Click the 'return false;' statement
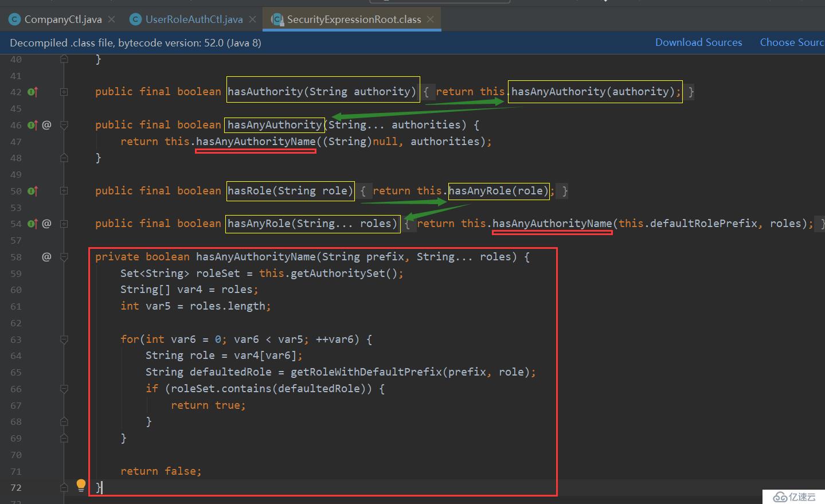 tap(161, 471)
